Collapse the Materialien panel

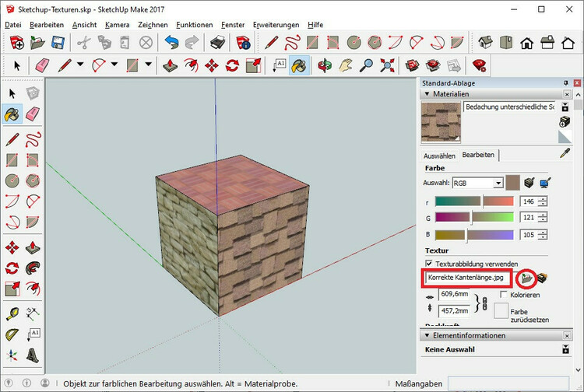click(x=427, y=94)
